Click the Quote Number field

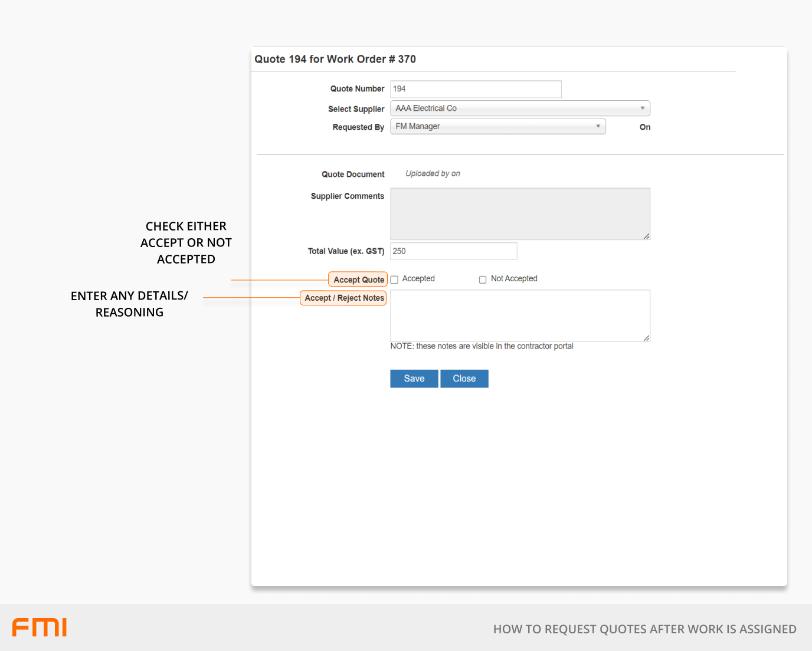(475, 89)
